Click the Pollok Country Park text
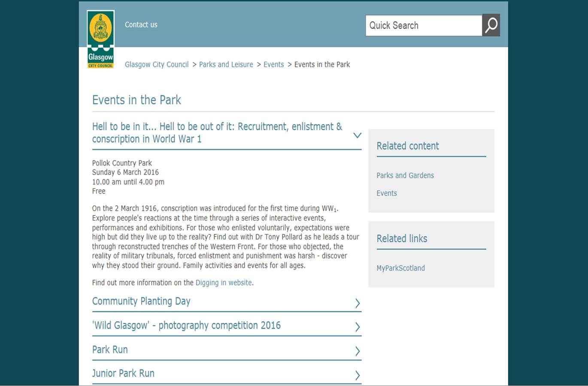Viewport: 588px width, 386px height. click(x=122, y=163)
